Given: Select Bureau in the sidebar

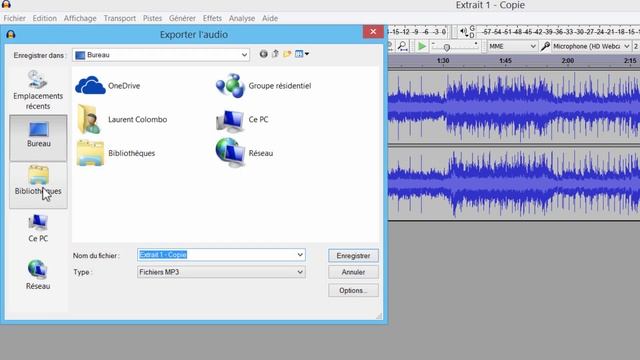Looking at the screenshot, I should click(x=38, y=138).
